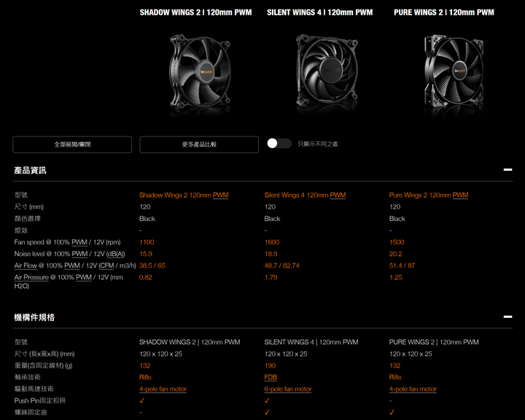Click the 更多產品比較 button
The height and width of the screenshot is (420, 525).
199,144
